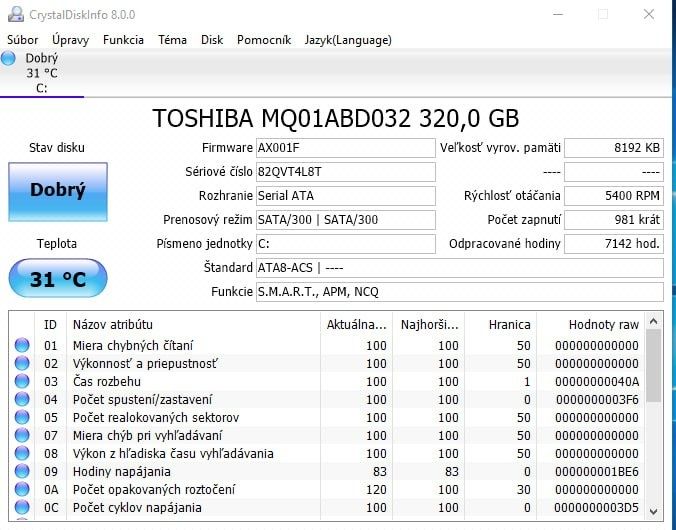Click the Počet zapnutí field 981 krát
The height and width of the screenshot is (530, 676).
(614, 220)
